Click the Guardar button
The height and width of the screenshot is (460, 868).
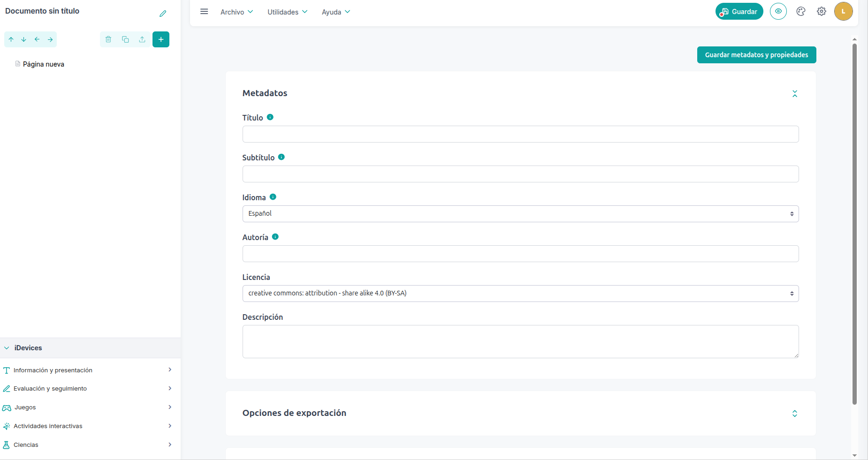coord(739,11)
